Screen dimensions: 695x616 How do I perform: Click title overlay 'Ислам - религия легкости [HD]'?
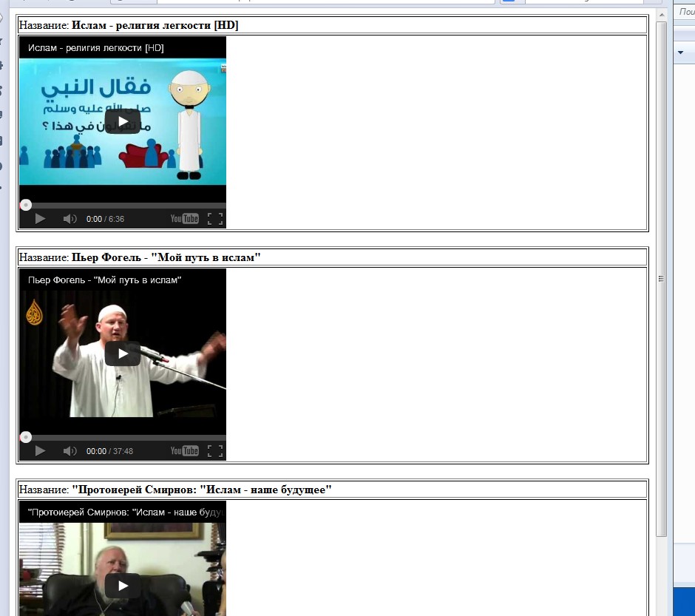click(96, 48)
